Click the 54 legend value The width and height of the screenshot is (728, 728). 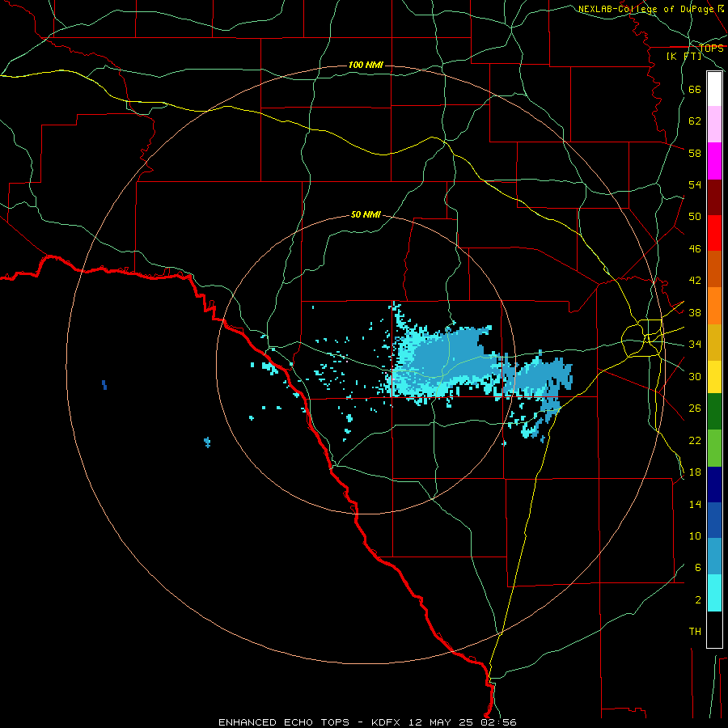[x=695, y=184]
